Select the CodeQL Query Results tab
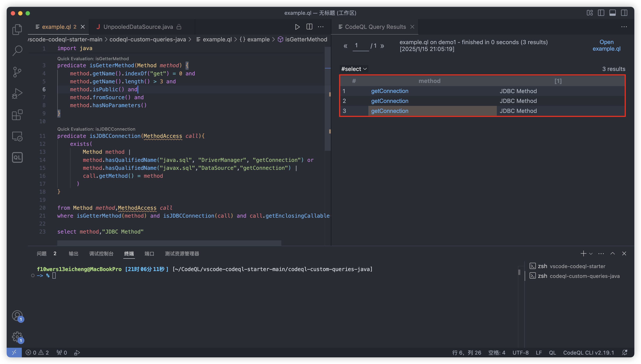The width and height of the screenshot is (641, 364). (x=374, y=27)
